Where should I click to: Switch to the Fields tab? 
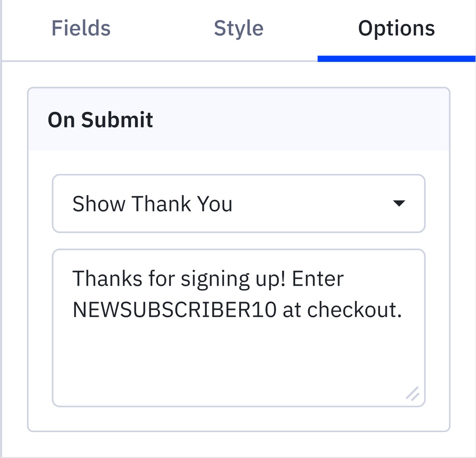(x=81, y=29)
